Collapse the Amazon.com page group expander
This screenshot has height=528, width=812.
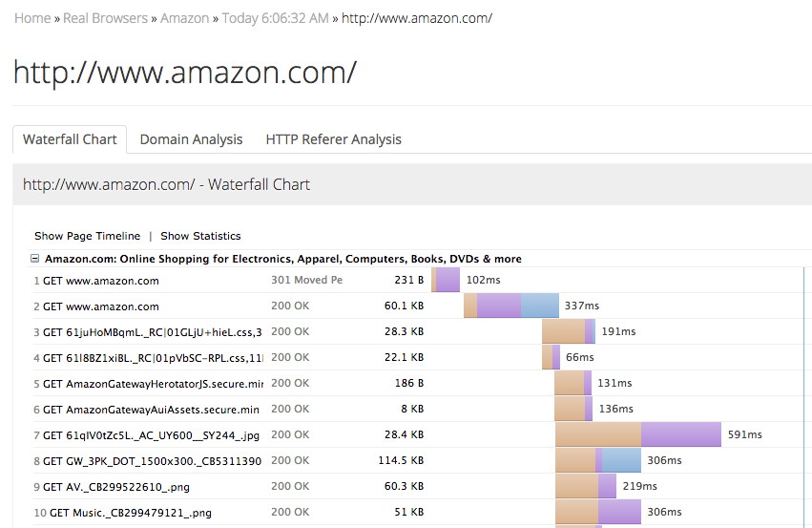click(35, 259)
